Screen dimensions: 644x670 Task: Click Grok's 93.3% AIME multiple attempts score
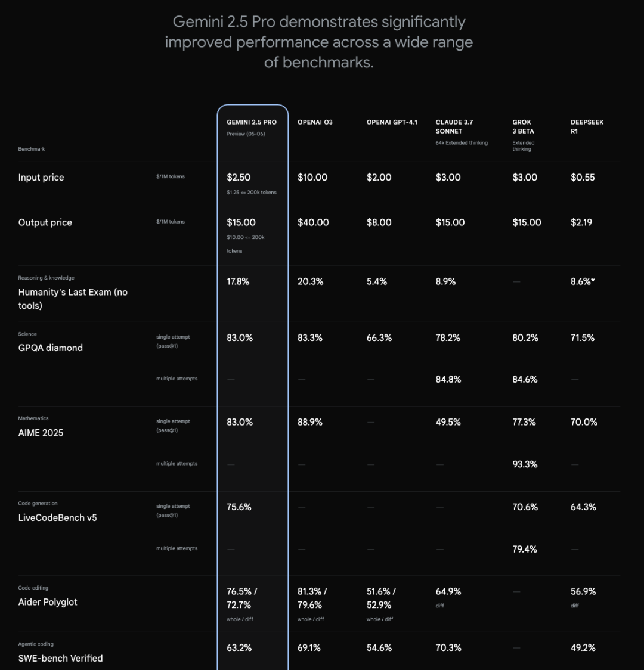click(x=525, y=464)
